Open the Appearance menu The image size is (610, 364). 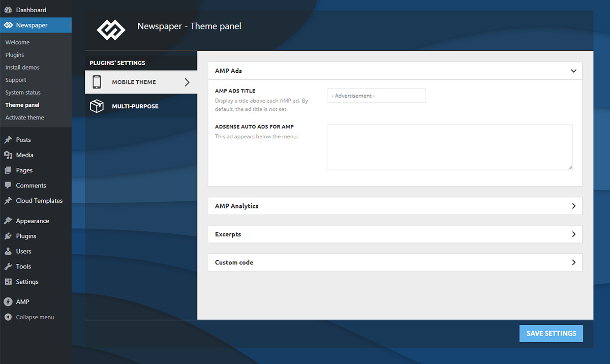pyautogui.click(x=36, y=221)
